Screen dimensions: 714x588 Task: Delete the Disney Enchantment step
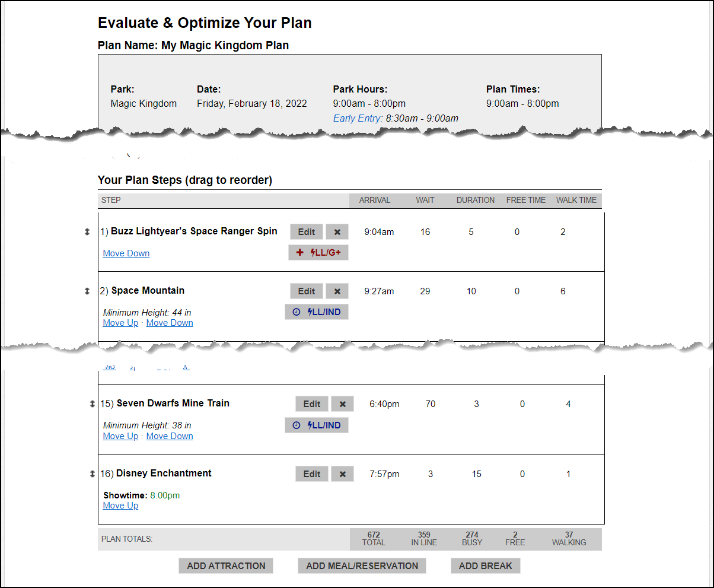tap(342, 474)
